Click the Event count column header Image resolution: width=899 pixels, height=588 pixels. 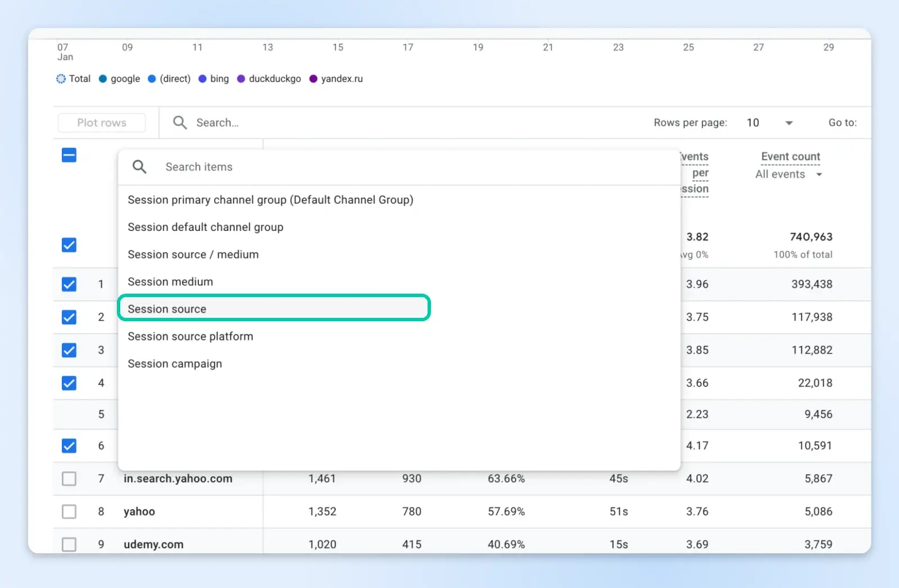pyautogui.click(x=790, y=157)
